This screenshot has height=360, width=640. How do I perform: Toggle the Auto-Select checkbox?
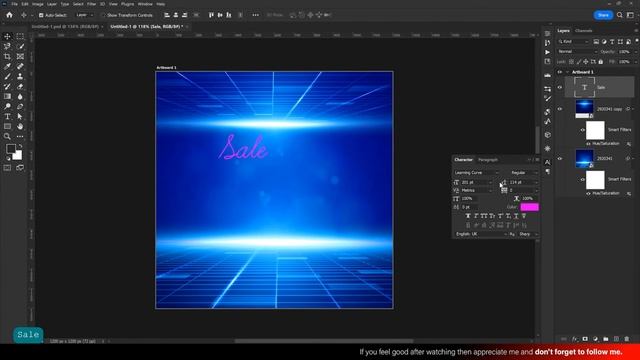coord(41,15)
